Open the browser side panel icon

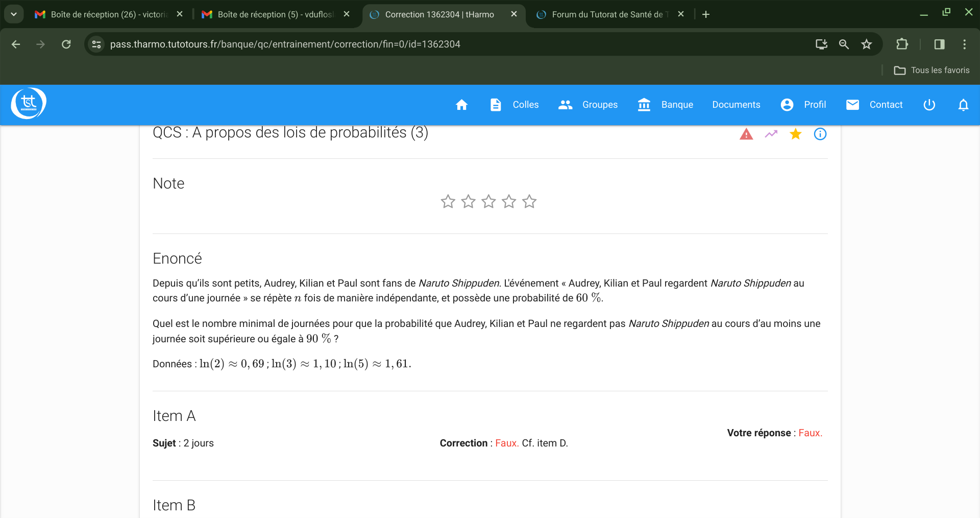coord(939,44)
